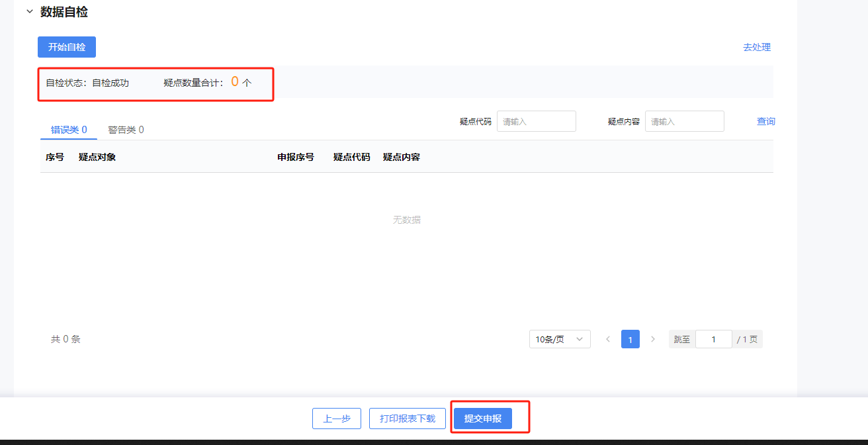This screenshot has width=868, height=445.
Task: Switch to the 错误类 tab
Action: coord(69,130)
